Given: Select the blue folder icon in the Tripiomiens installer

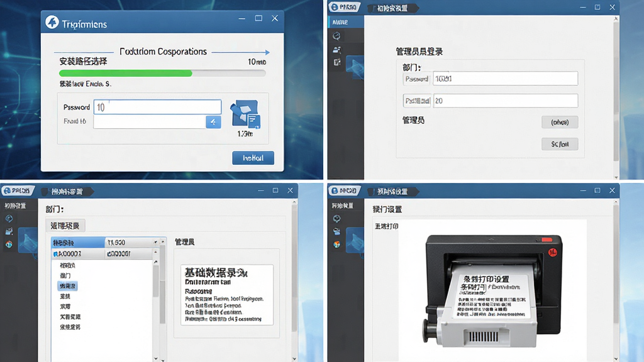Looking at the screenshot, I should pos(245,114).
